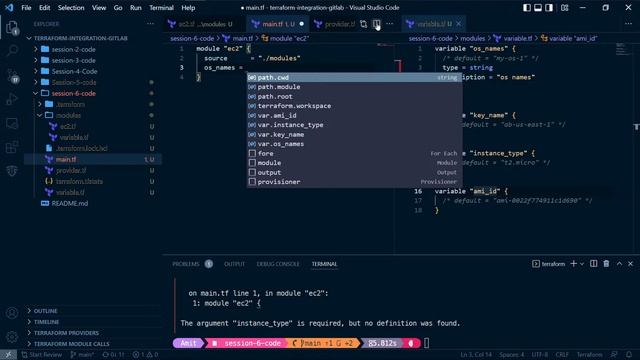Open more actions ellipsis in the left editor group
This screenshot has width=640, height=360.
coord(390,24)
